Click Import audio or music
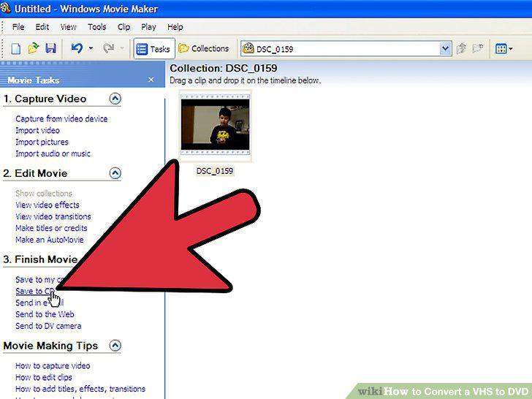 tap(53, 153)
